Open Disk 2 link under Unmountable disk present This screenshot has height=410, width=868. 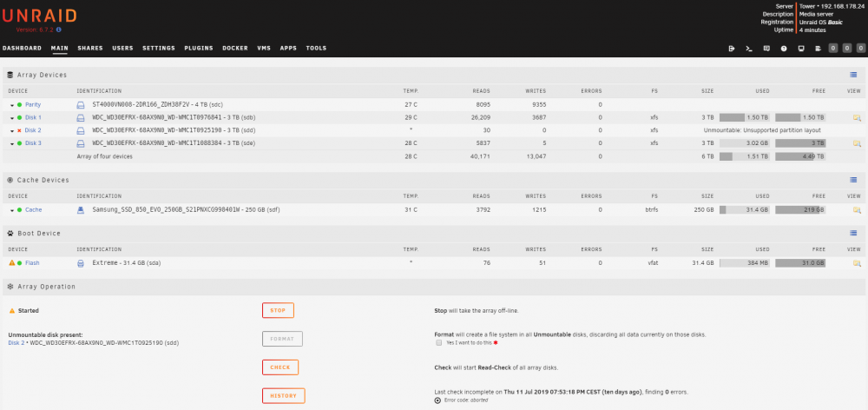click(16, 343)
